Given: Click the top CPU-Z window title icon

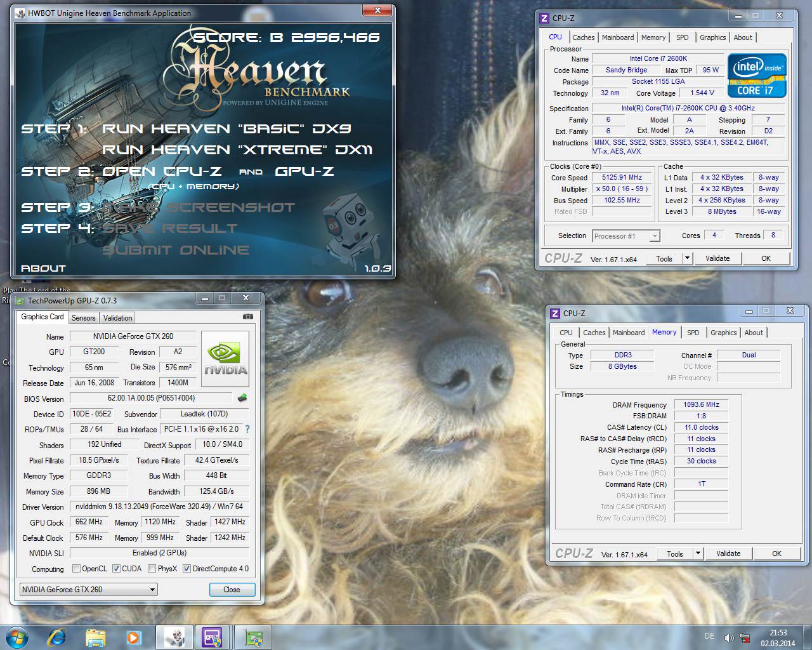Looking at the screenshot, I should click(544, 18).
